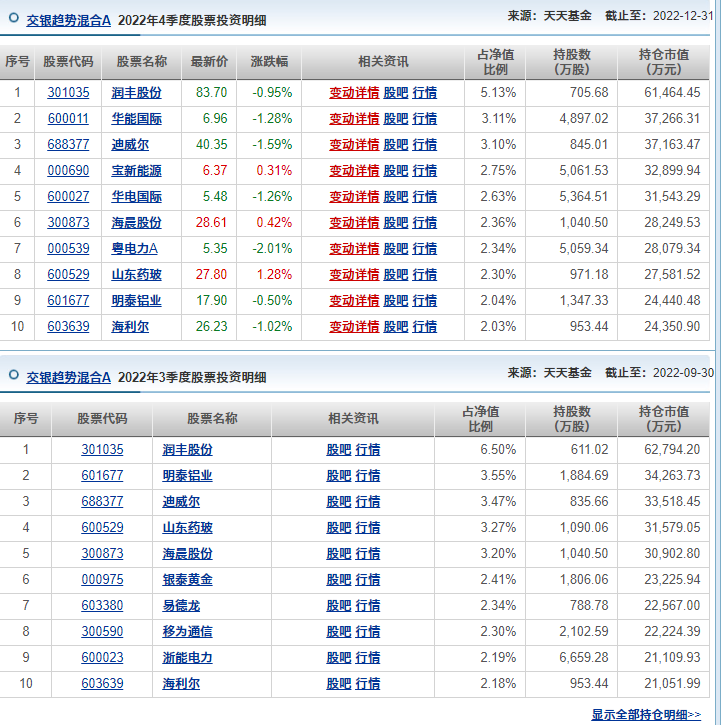Open the 浙能电力 stock name link
Image resolution: width=721 pixels, height=725 pixels.
(x=187, y=657)
